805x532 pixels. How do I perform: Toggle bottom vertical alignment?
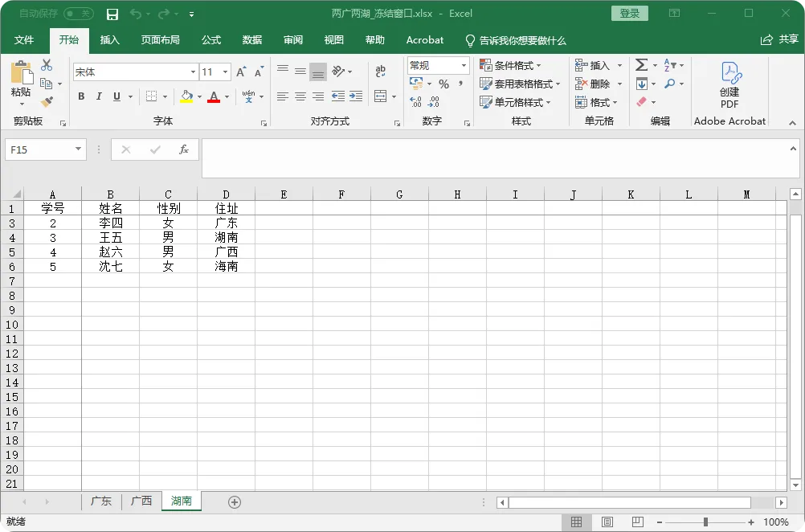[318, 72]
